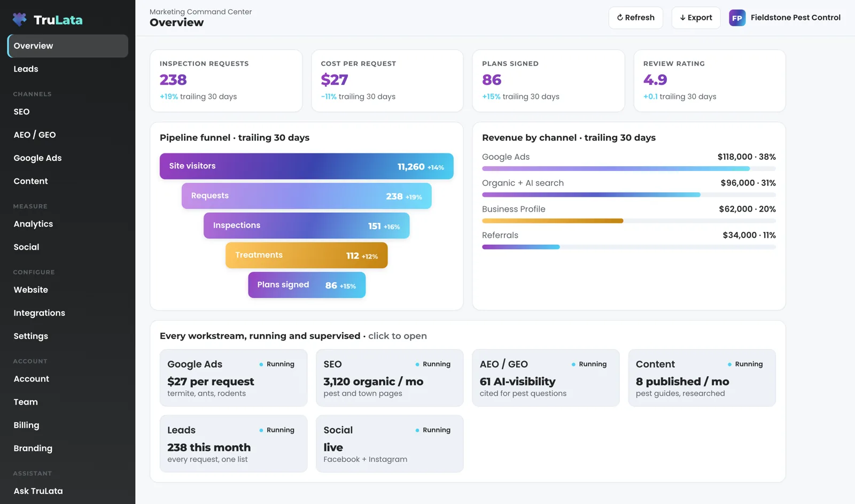Open the Content workstream card

(702, 378)
